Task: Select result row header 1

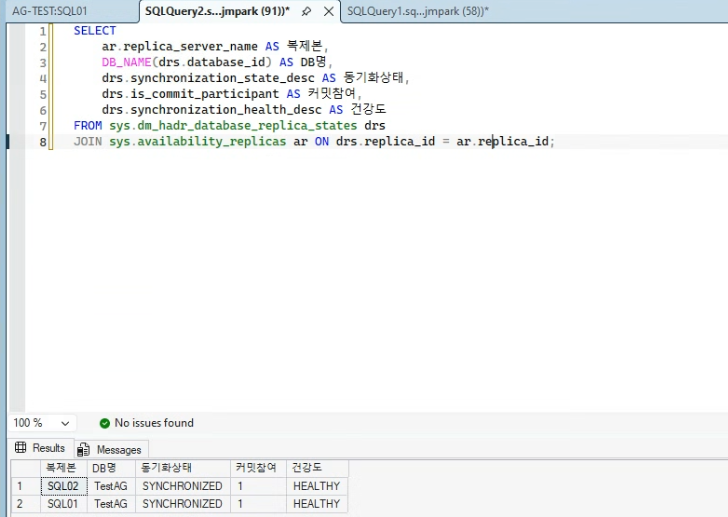Action: pyautogui.click(x=26, y=486)
